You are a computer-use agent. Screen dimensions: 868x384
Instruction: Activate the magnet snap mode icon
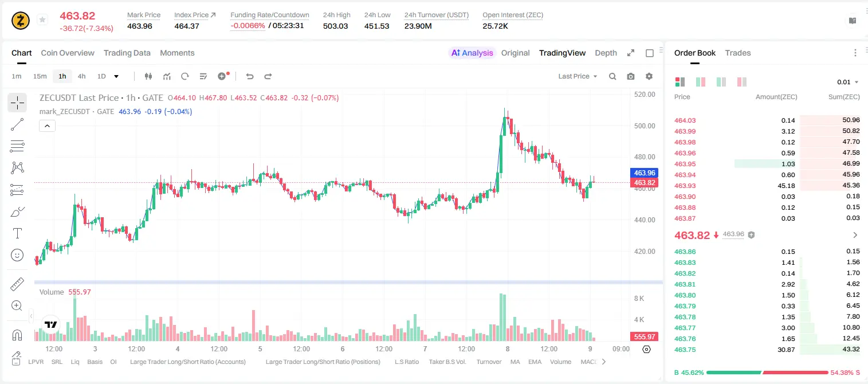(17, 335)
